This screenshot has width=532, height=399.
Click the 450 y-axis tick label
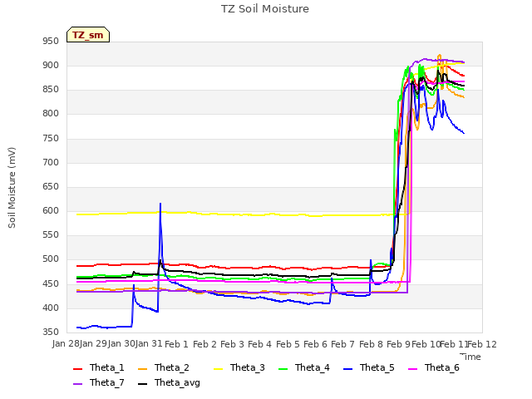(51, 283)
